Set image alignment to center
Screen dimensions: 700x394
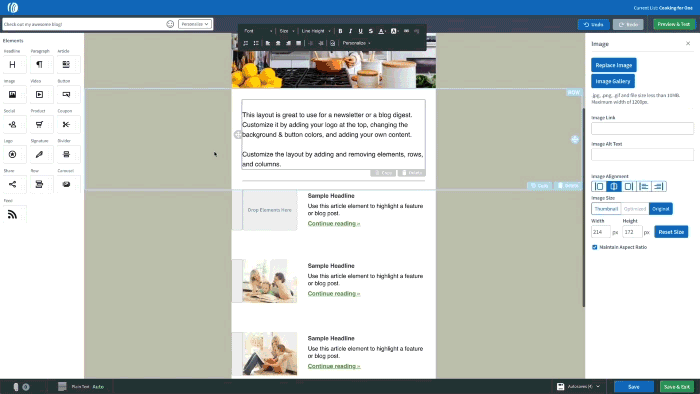click(x=614, y=187)
